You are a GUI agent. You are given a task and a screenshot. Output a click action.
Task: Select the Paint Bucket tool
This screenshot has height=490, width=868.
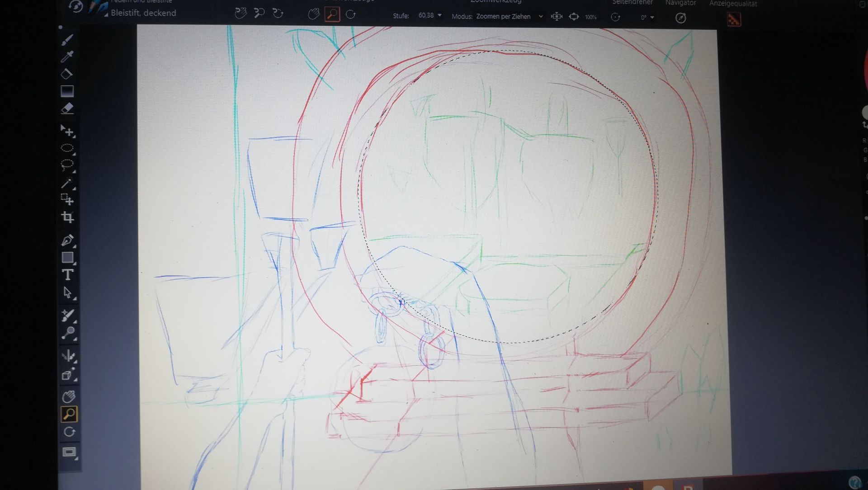(x=67, y=74)
